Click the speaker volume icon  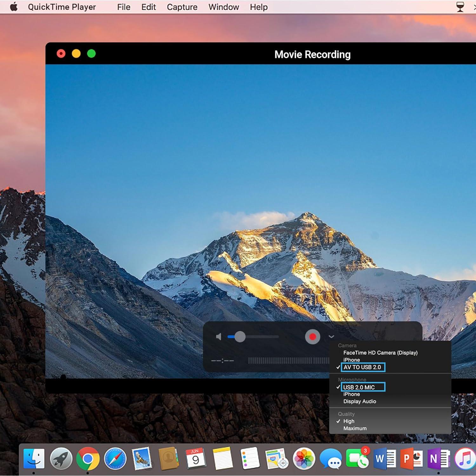coord(219,337)
